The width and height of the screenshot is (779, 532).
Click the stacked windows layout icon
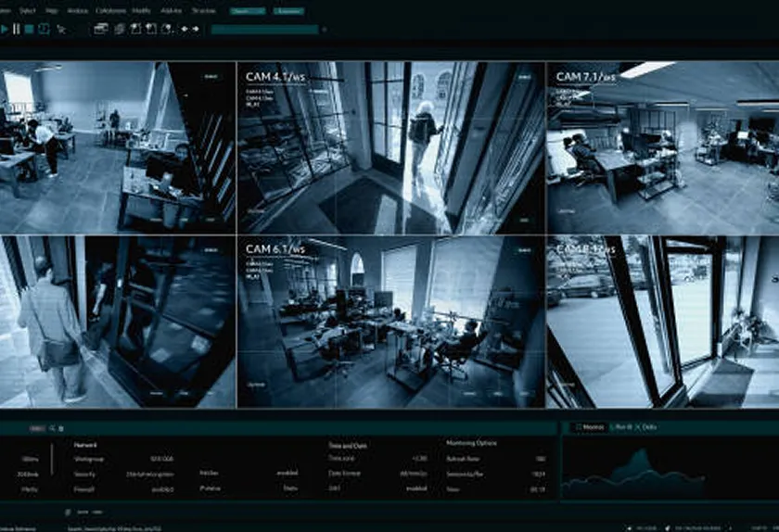(x=101, y=30)
